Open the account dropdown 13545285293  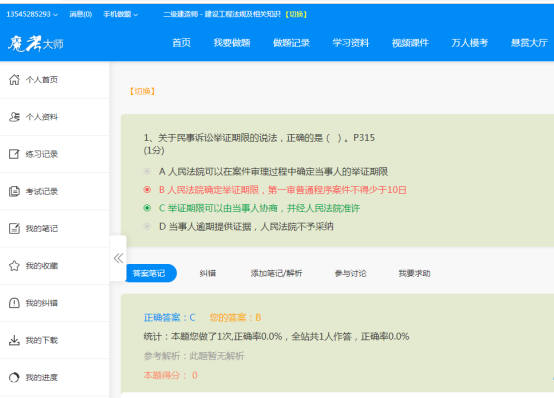pos(32,14)
